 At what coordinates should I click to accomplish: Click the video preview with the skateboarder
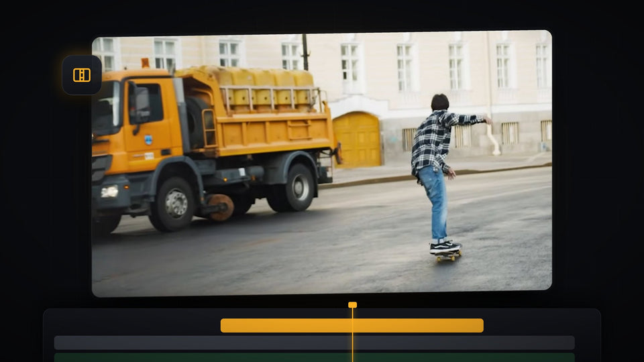(322, 164)
